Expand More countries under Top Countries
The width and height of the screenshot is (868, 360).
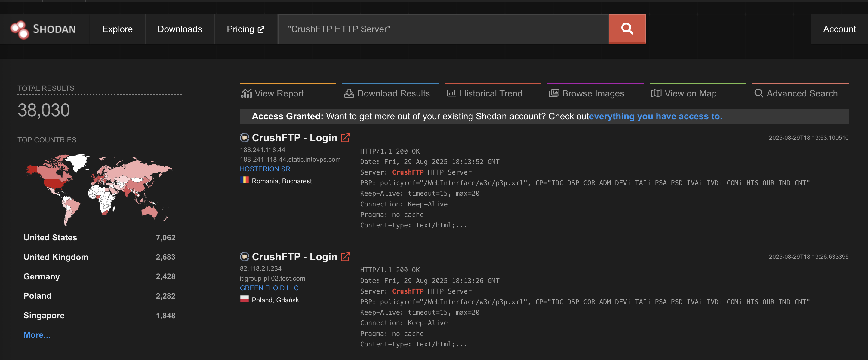(x=37, y=335)
